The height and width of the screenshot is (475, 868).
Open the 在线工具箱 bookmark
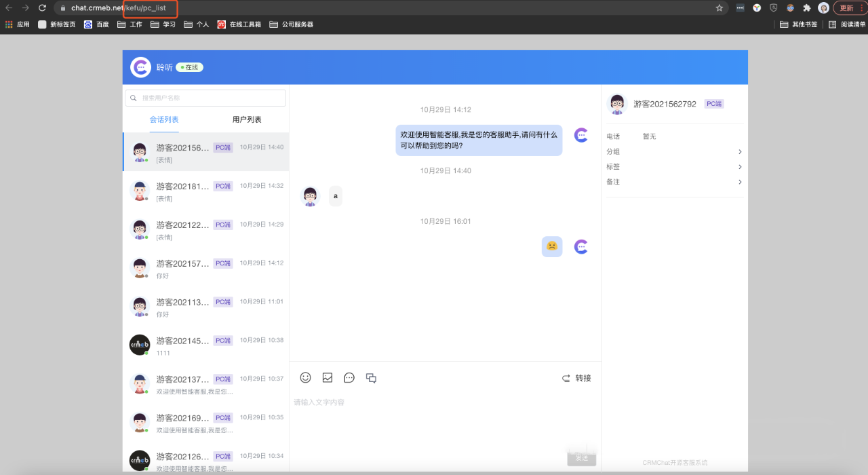click(239, 24)
